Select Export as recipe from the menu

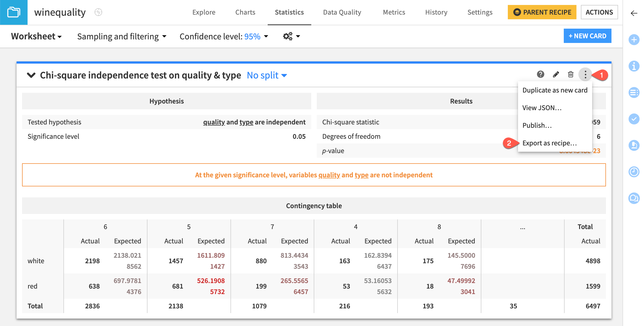tap(550, 143)
